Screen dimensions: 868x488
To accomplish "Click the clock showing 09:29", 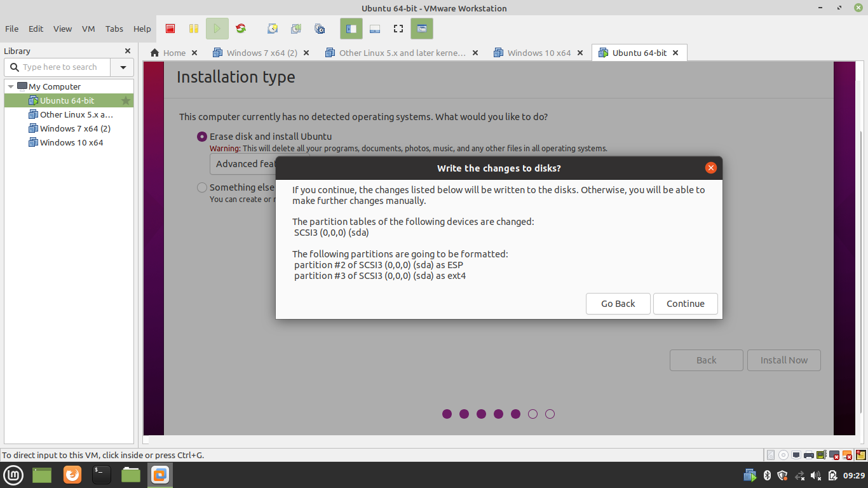I will pos(854,475).
